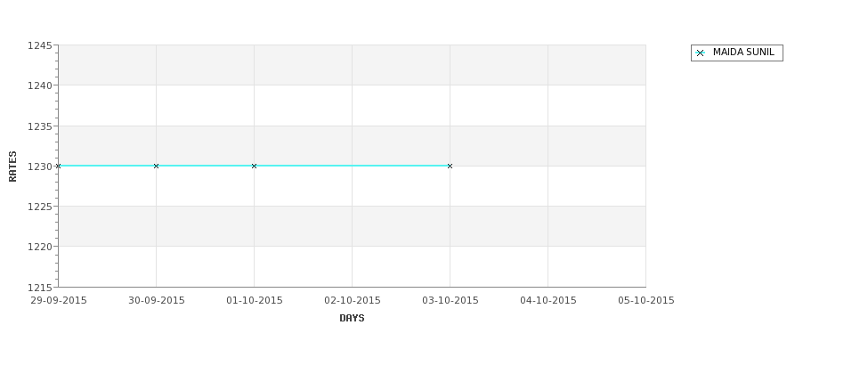Click the 1225 y-axis label

click(x=40, y=207)
